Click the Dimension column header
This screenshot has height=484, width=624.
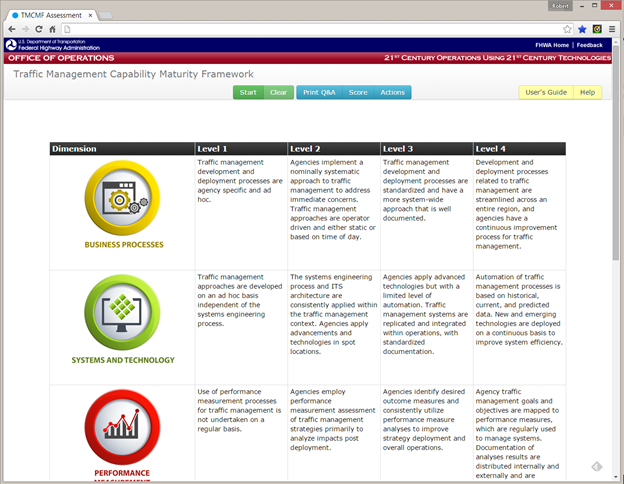122,148
